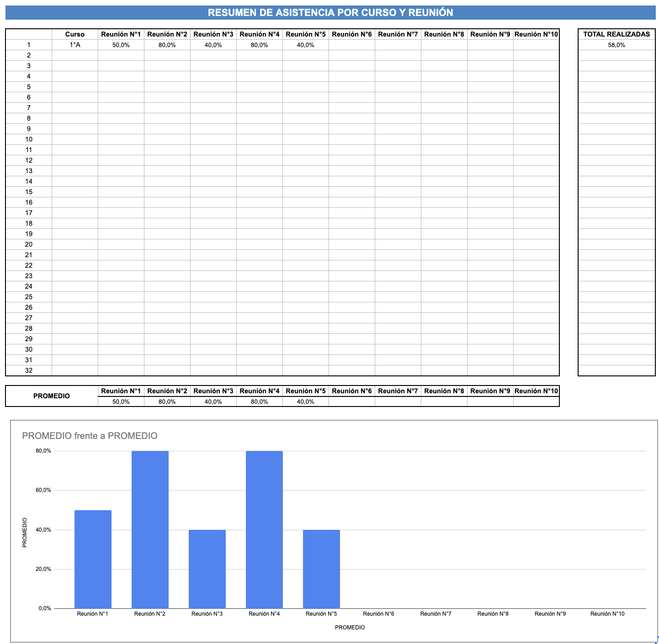Click the Reunión N°4 bar in chart

pos(264,530)
